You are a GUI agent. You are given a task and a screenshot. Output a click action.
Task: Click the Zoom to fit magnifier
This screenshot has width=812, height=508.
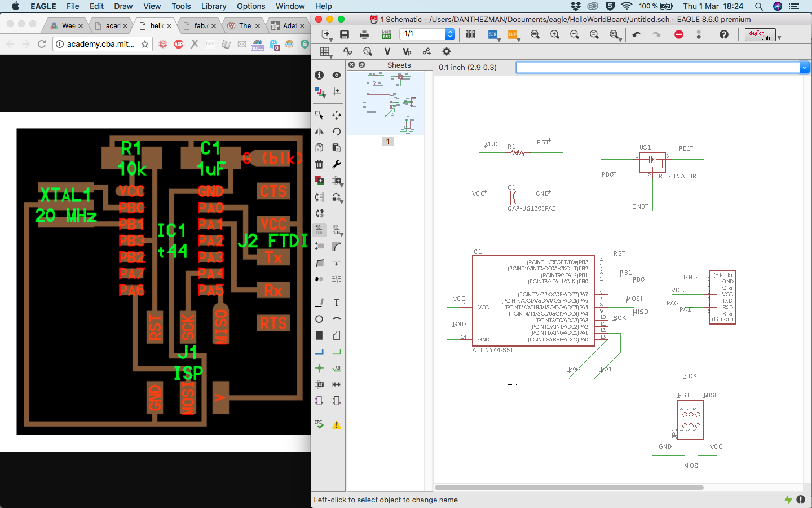[x=535, y=34]
